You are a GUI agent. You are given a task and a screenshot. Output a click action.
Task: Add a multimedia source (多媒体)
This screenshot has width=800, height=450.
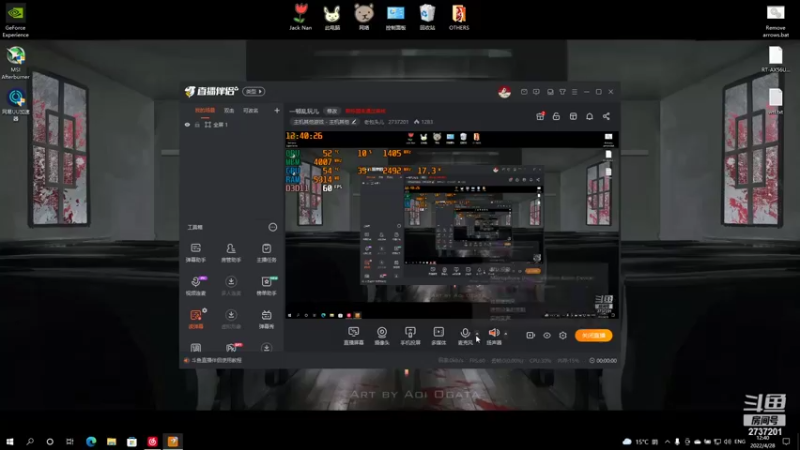pos(439,336)
